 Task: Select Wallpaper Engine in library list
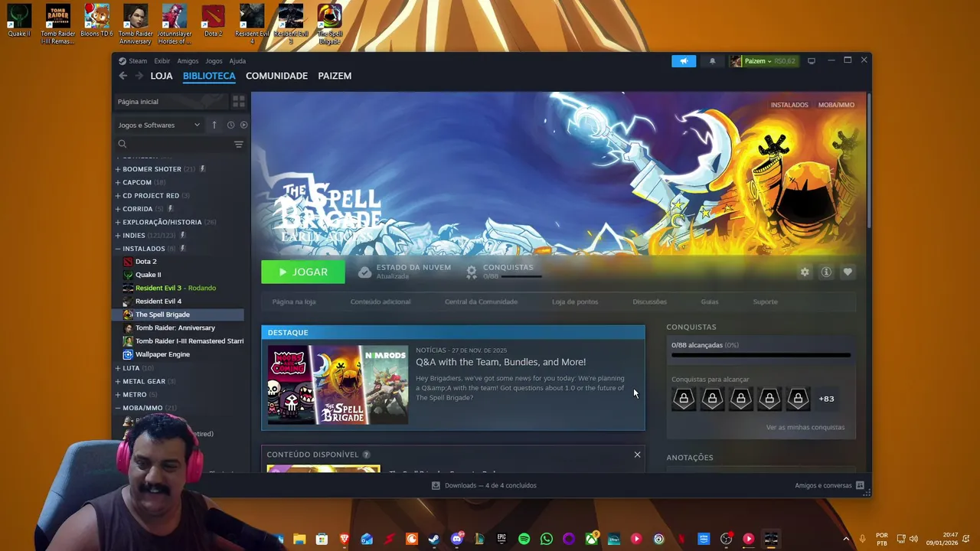(162, 354)
